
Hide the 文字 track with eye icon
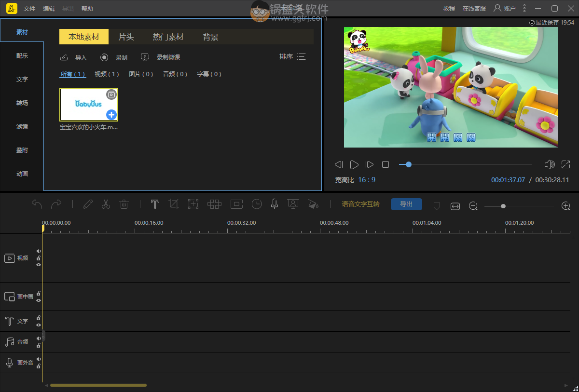39,325
